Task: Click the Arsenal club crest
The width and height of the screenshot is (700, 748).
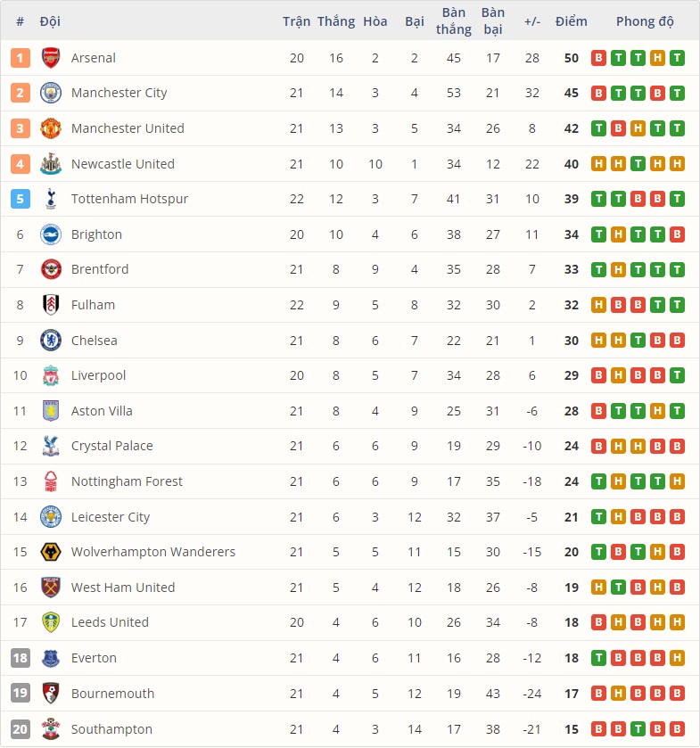Action: point(51,57)
